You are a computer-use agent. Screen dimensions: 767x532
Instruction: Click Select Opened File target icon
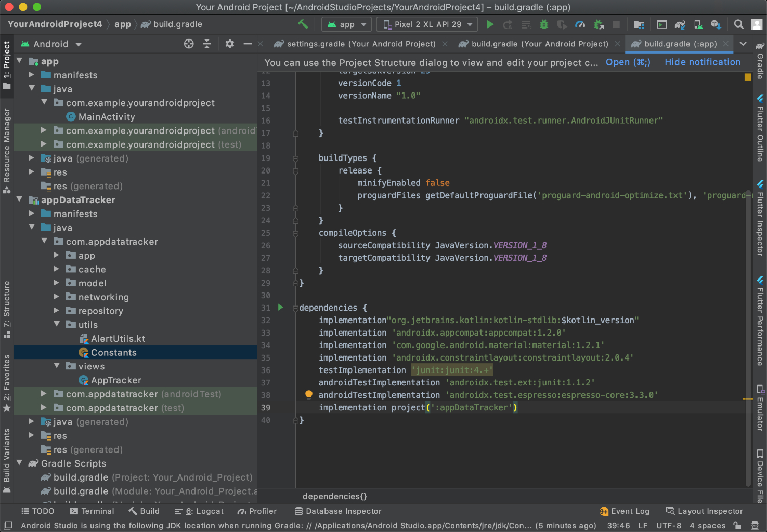coord(189,44)
